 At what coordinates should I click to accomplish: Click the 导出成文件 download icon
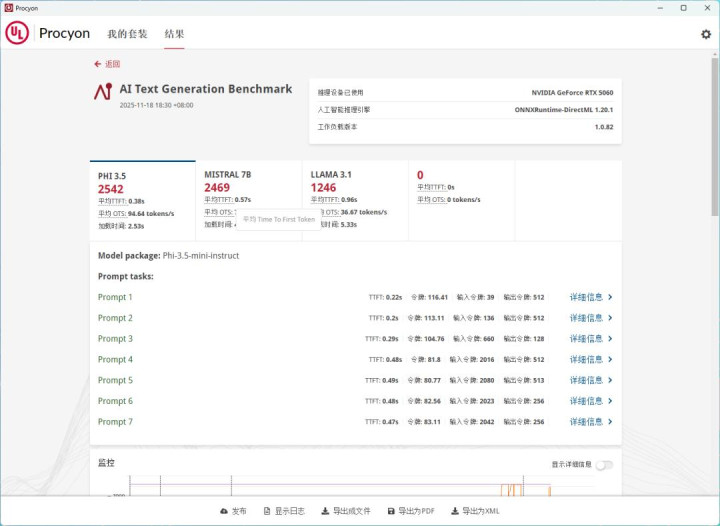click(326, 511)
